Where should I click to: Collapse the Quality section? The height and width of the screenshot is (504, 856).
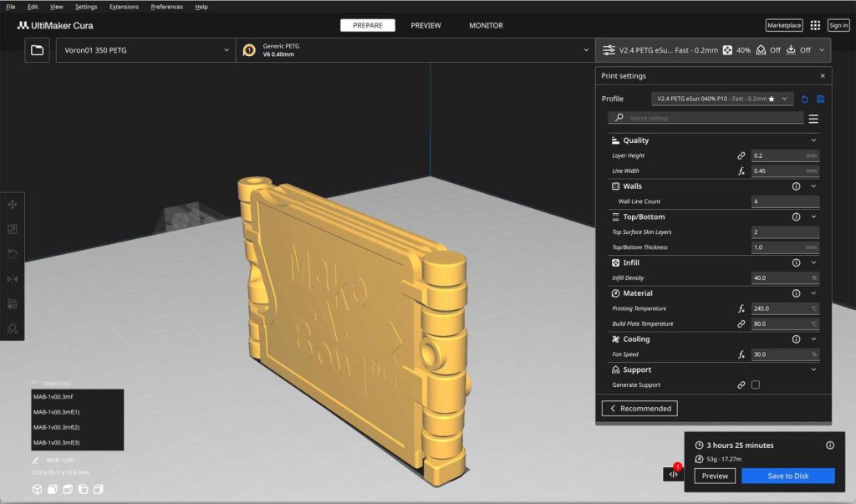pos(813,140)
